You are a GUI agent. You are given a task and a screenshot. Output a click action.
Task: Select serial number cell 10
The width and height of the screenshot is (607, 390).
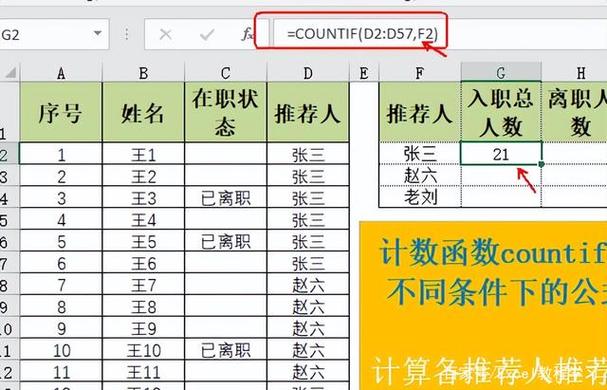pyautogui.click(x=61, y=350)
